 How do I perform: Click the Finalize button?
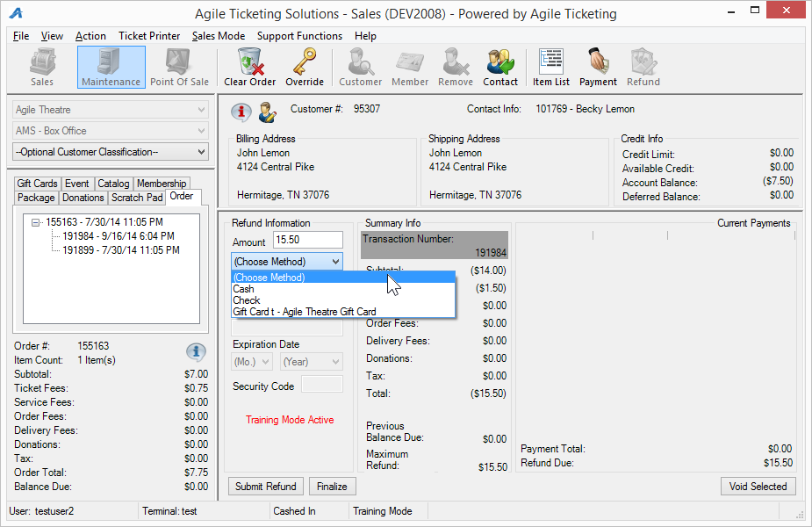[x=332, y=487]
